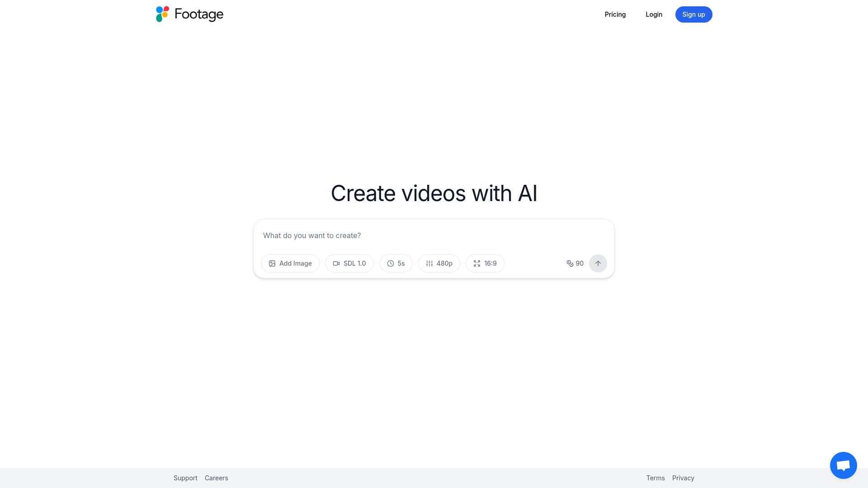
Task: Change the 16:9 aspect ratio setting
Action: point(485,263)
